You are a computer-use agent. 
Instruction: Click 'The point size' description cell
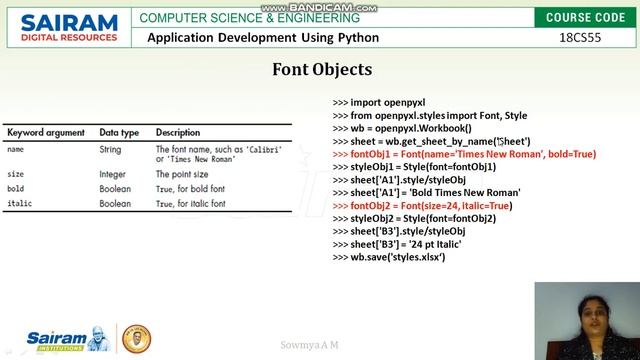tap(182, 174)
